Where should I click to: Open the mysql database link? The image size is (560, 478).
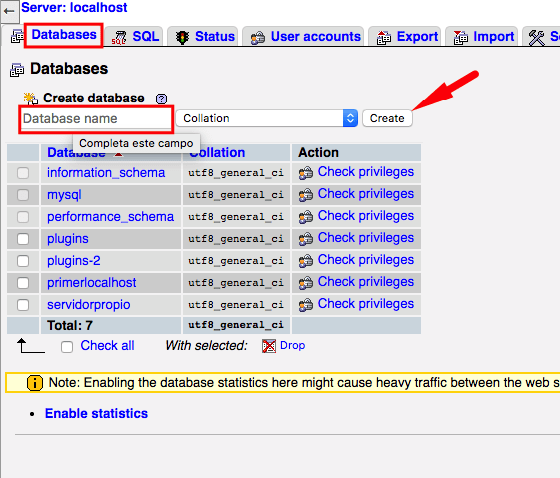tap(64, 195)
